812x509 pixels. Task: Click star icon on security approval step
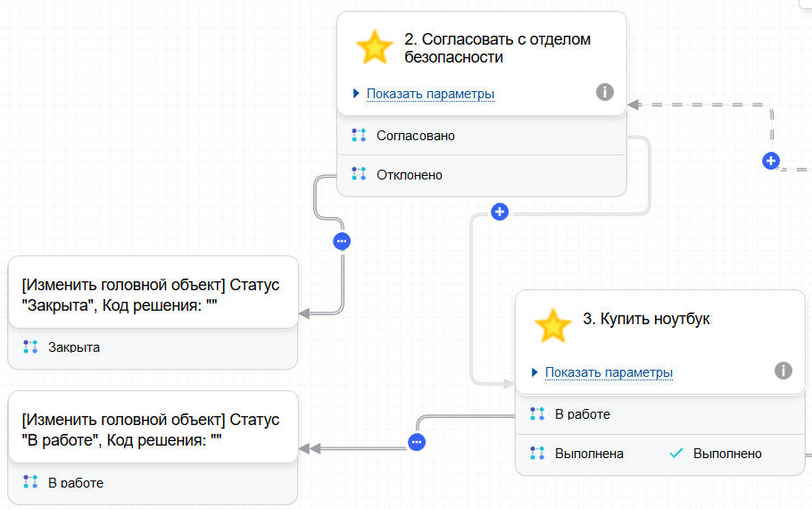click(x=374, y=48)
